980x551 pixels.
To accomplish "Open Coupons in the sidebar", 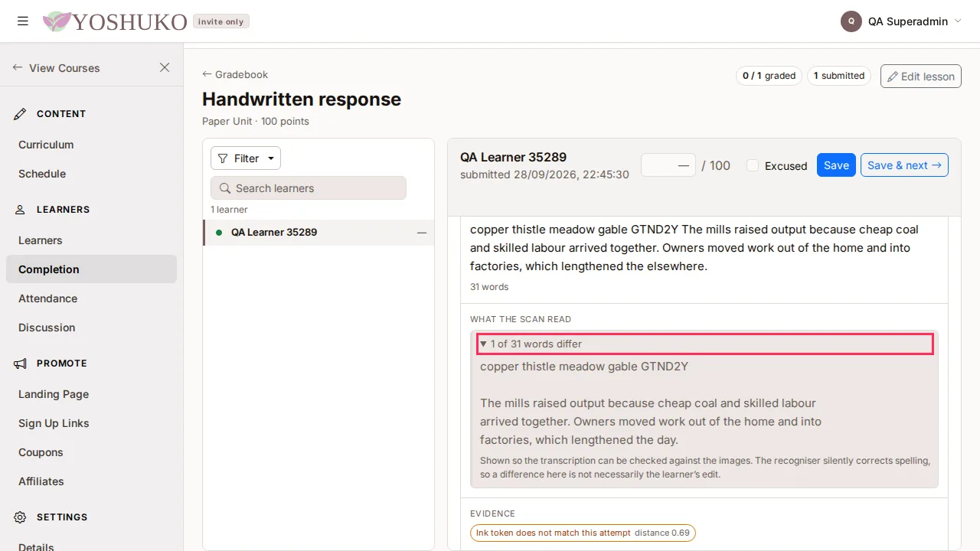I will tap(91, 452).
